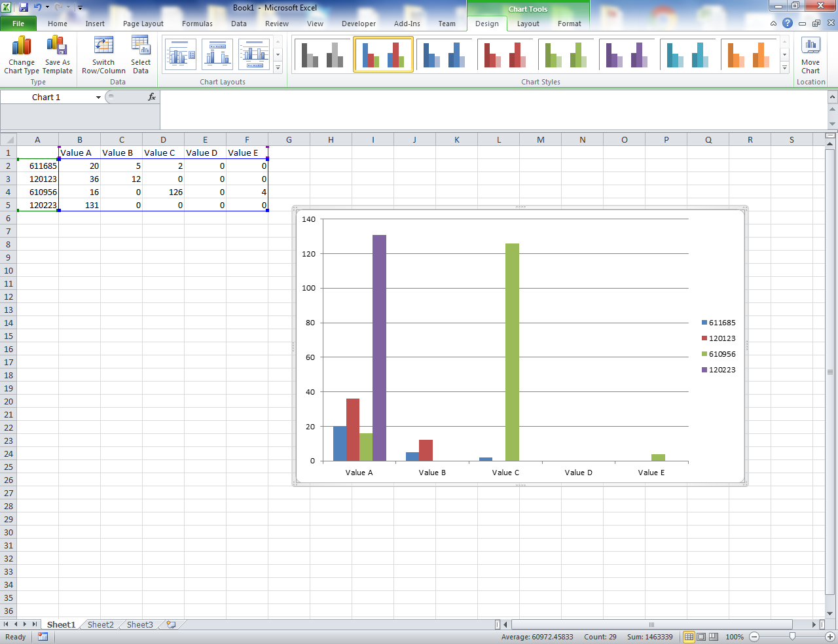Click the Insert Function fx icon
This screenshot has height=644, width=838.
152,97
